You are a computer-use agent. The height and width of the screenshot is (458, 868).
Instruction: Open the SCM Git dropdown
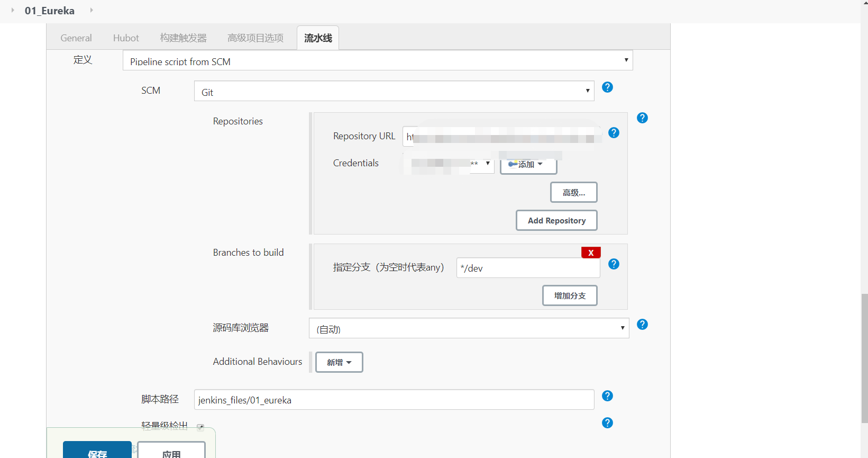(394, 91)
